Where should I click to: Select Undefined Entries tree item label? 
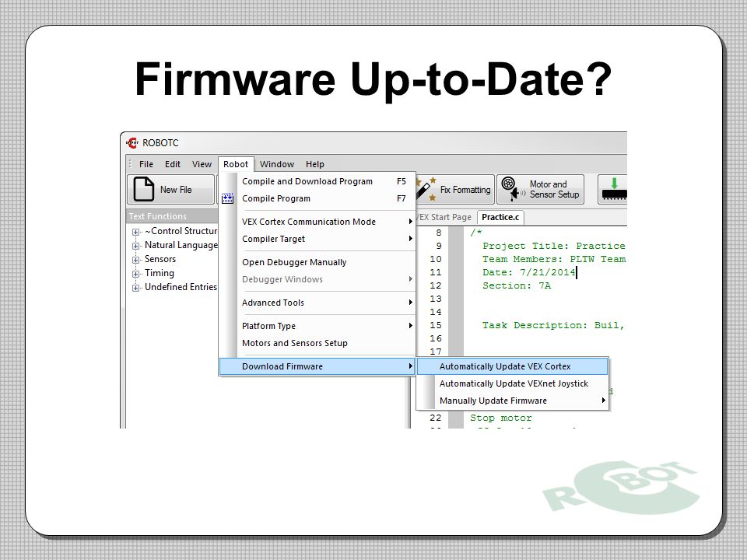[181, 287]
